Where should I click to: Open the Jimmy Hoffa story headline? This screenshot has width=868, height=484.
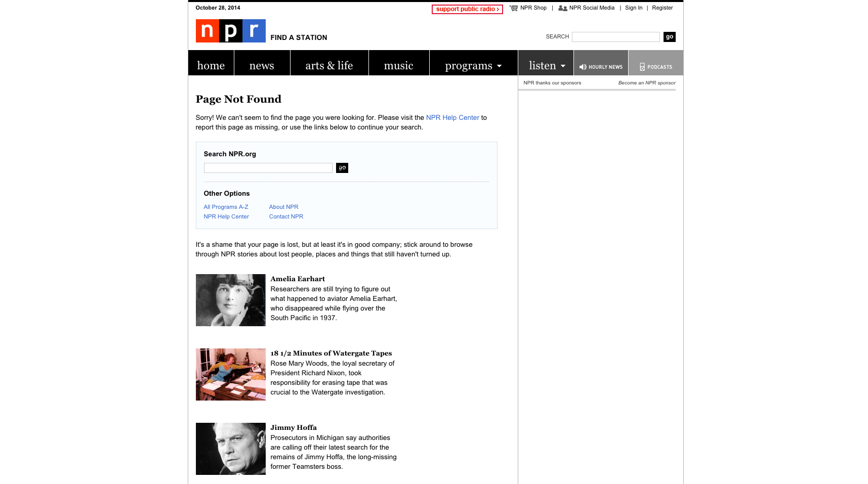click(x=293, y=427)
